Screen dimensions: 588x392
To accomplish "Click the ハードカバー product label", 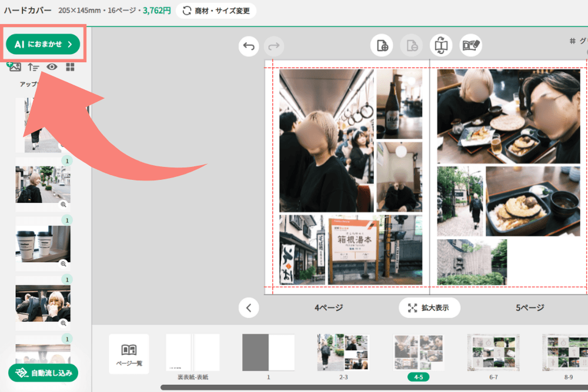I will (x=28, y=11).
